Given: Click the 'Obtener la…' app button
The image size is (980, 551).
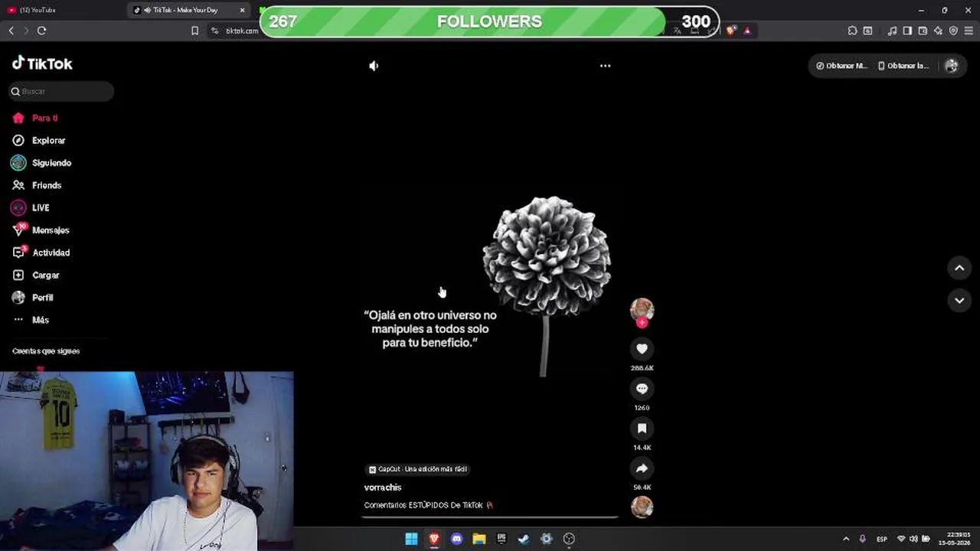Looking at the screenshot, I should point(903,66).
